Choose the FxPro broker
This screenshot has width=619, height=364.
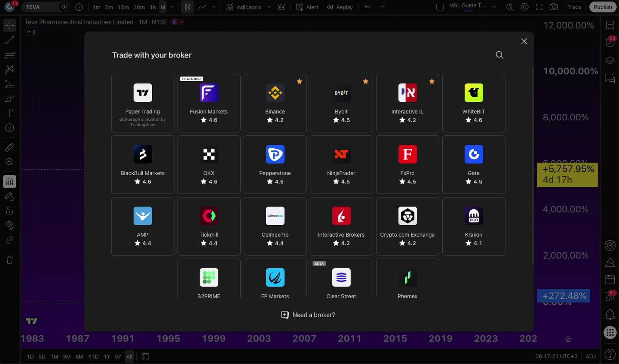(x=408, y=165)
